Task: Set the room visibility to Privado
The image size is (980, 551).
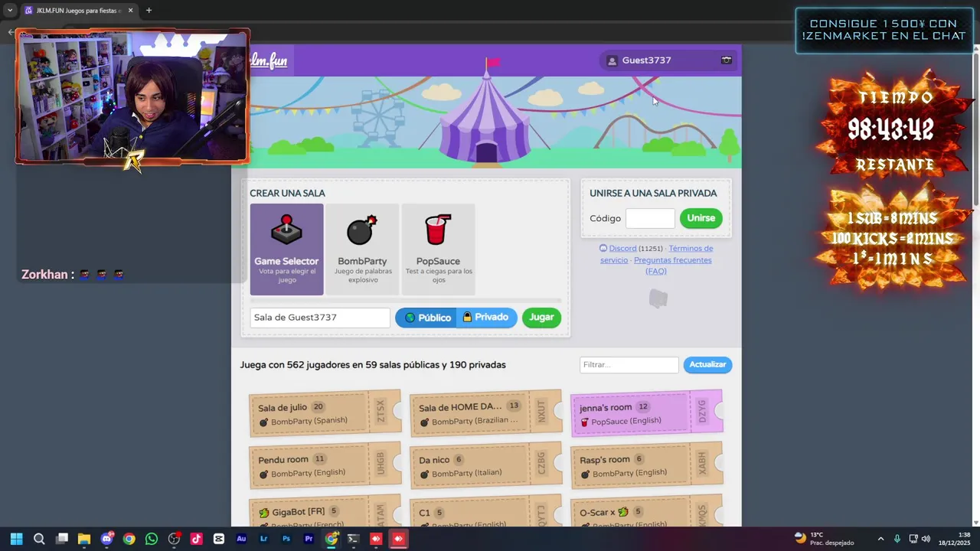Action: [x=486, y=318]
